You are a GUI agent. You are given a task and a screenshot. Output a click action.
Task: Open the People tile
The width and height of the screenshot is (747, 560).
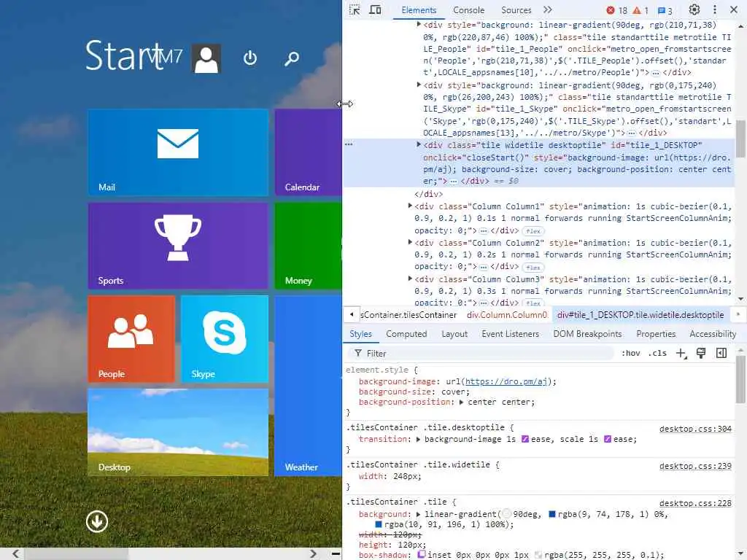click(x=131, y=339)
